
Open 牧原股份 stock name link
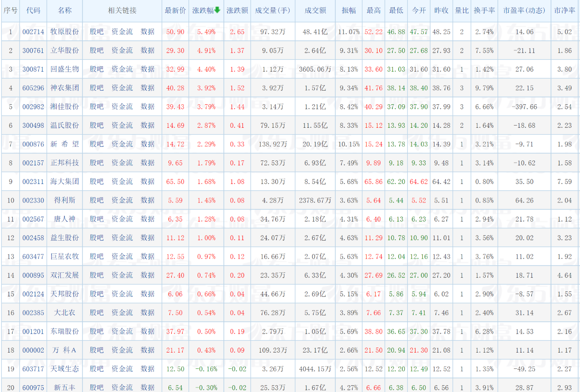(x=65, y=32)
